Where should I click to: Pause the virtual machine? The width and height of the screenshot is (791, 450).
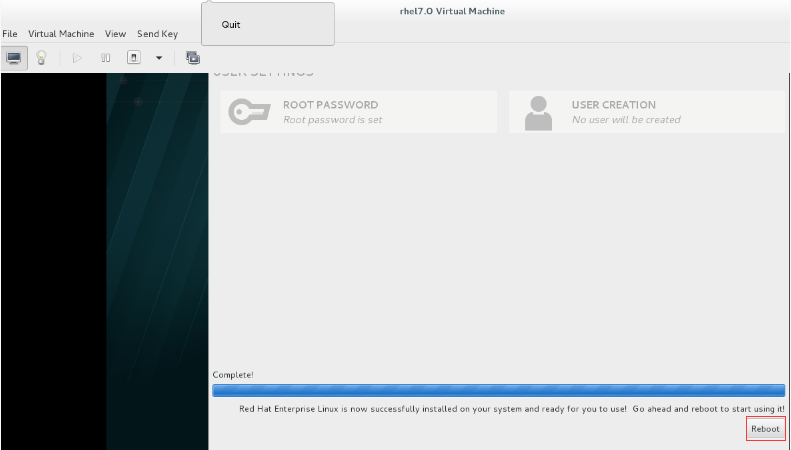pyautogui.click(x=105, y=58)
